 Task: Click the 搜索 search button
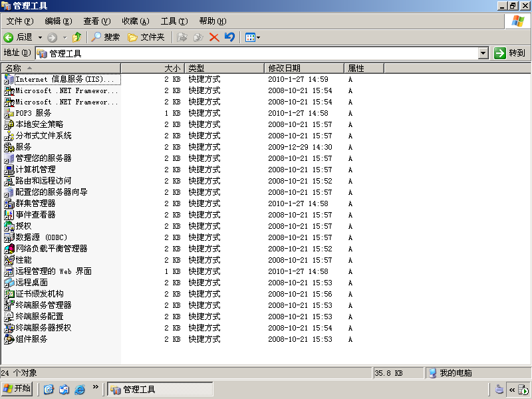pos(106,37)
